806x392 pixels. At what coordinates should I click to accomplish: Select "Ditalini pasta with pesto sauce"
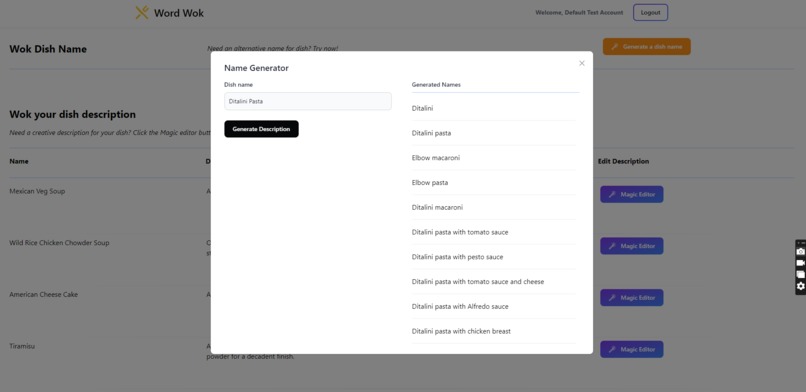click(457, 257)
